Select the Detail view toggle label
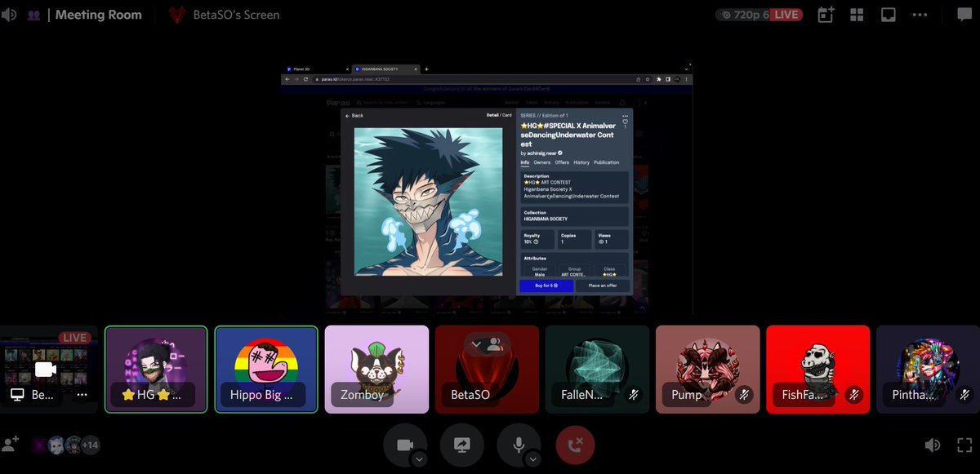The height and width of the screenshot is (474, 980). pyautogui.click(x=492, y=115)
